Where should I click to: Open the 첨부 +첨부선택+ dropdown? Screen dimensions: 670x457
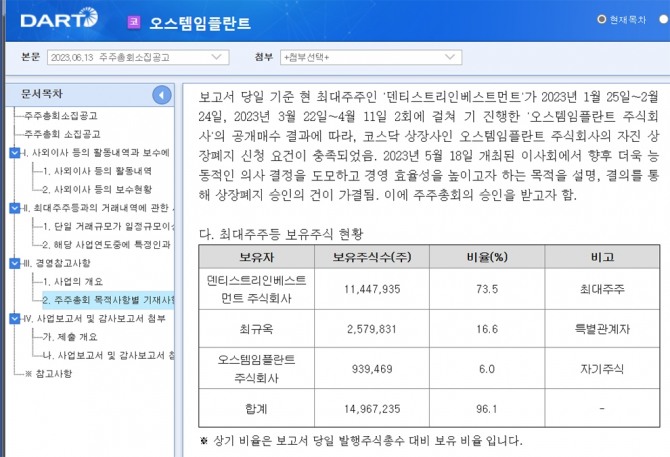371,57
